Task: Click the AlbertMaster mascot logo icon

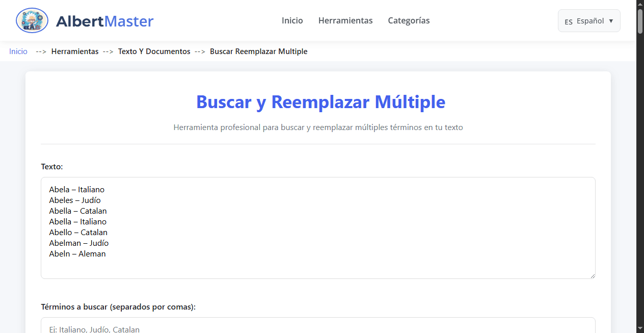Action: 32,20
